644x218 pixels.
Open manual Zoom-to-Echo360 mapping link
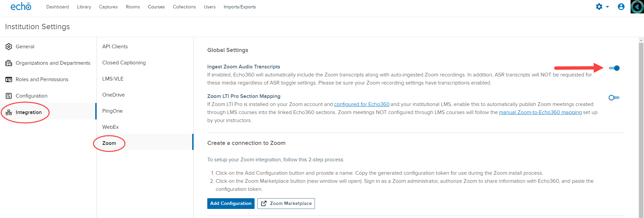540,112
